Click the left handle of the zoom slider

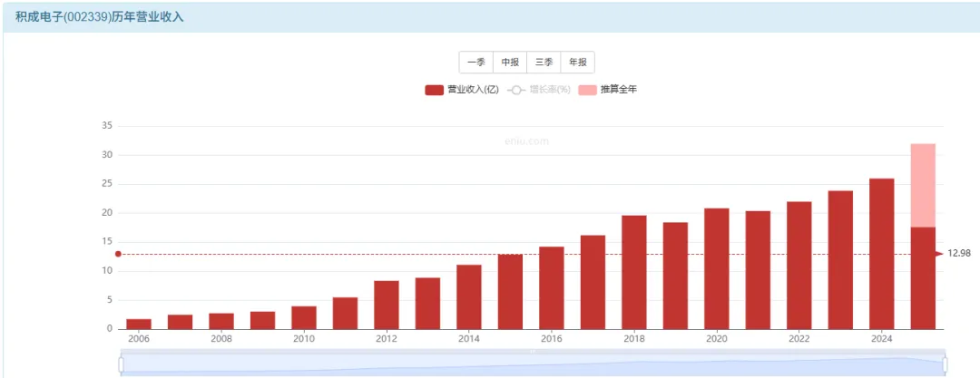tap(122, 364)
